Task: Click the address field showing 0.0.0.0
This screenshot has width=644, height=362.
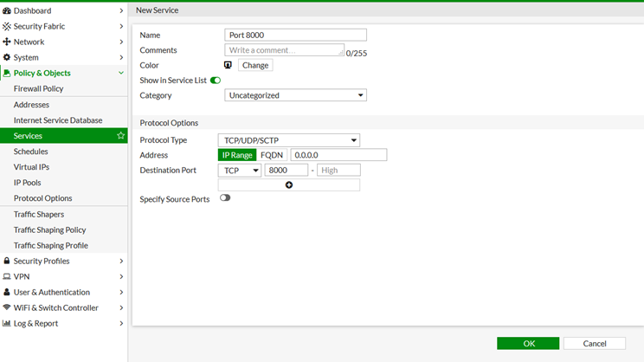Action: (338, 155)
